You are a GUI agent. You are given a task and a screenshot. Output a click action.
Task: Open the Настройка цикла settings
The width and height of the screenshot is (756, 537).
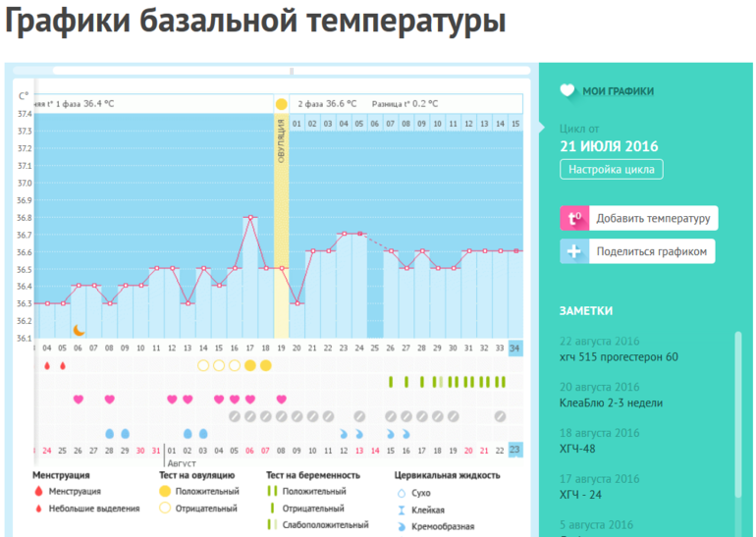point(611,170)
